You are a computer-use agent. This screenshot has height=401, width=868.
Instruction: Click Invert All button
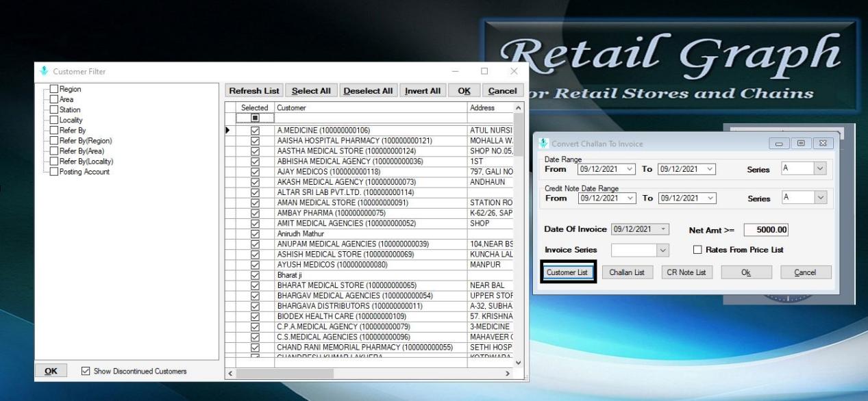pos(423,90)
